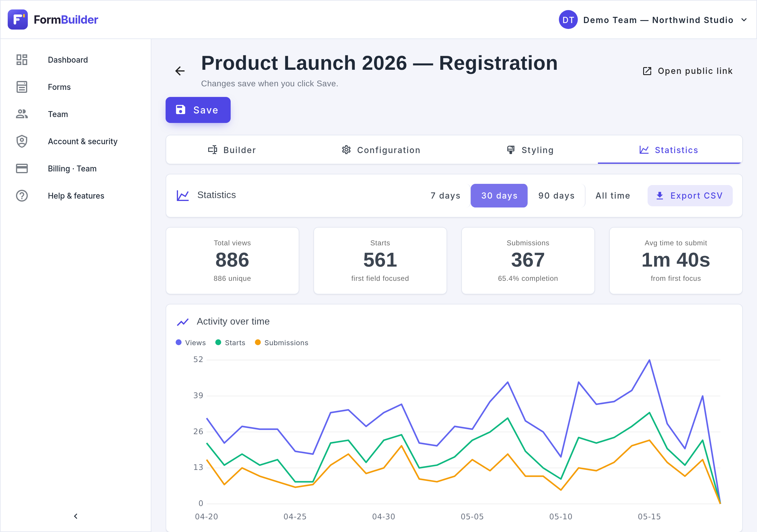
Task: Click the Billing credit card icon
Action: [22, 168]
